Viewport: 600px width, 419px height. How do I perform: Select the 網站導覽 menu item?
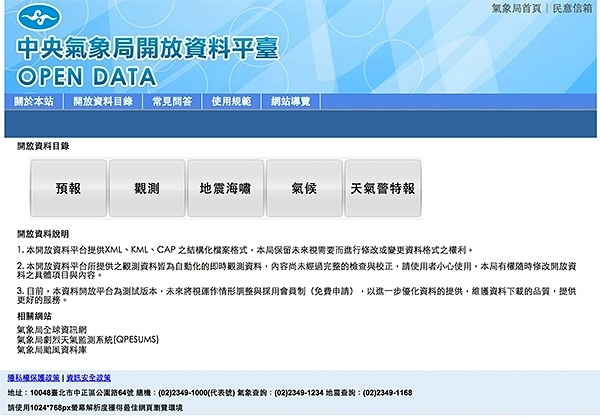[x=291, y=101]
